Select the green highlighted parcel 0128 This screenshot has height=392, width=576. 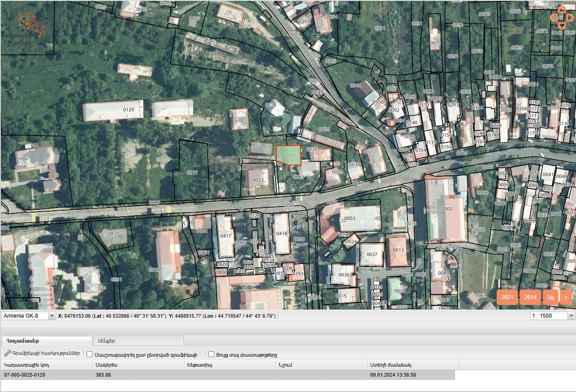point(289,154)
